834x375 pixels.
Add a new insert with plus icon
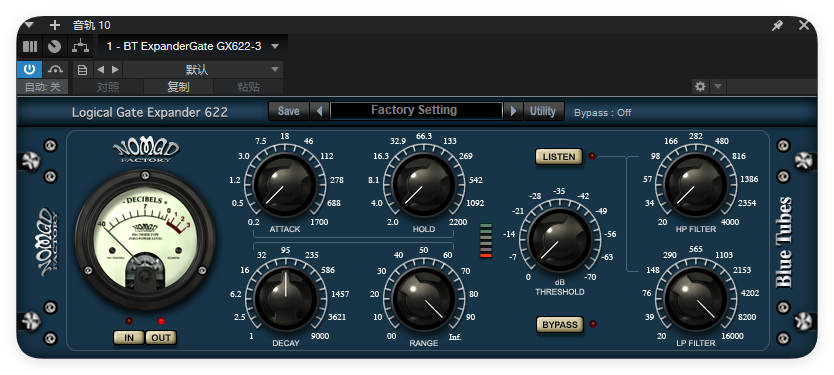[55, 25]
